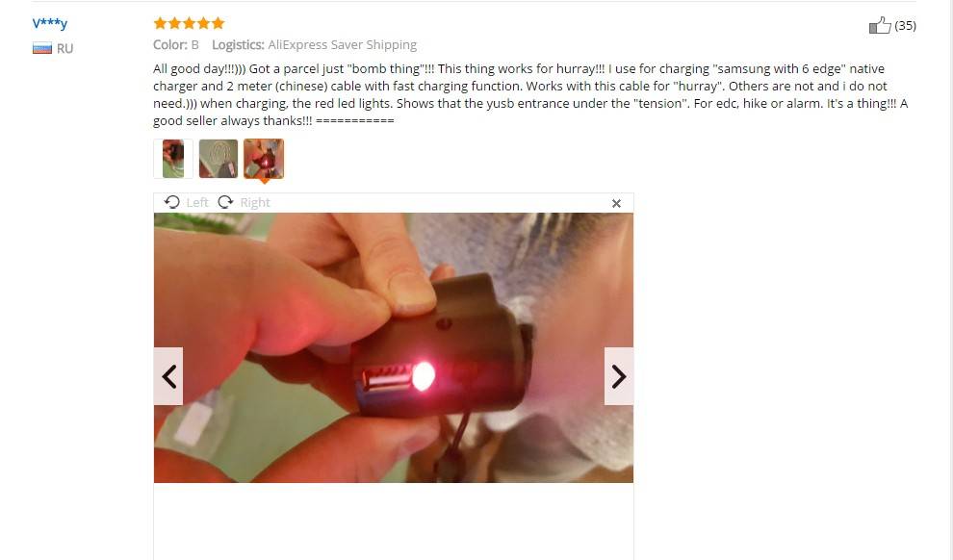
Task: Click the "Color: B" label
Action: 175,45
